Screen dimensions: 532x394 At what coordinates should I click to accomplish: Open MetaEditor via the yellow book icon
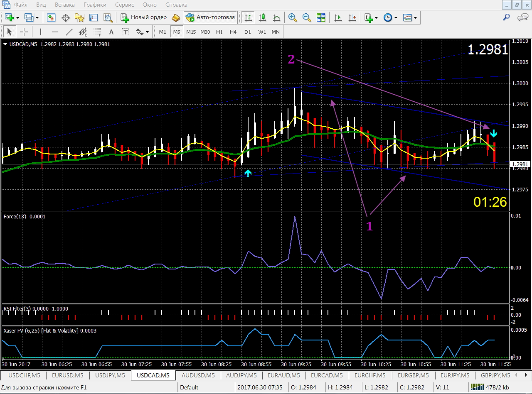click(176, 17)
